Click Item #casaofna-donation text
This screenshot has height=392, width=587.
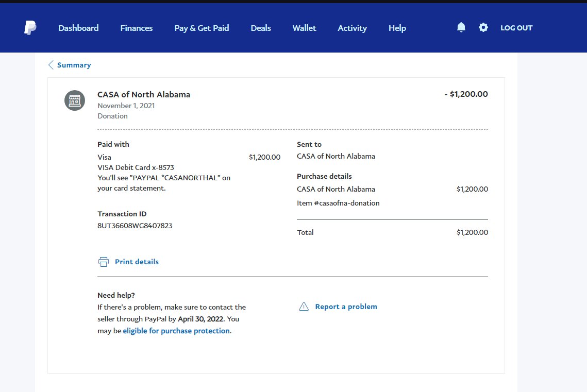pyautogui.click(x=339, y=203)
